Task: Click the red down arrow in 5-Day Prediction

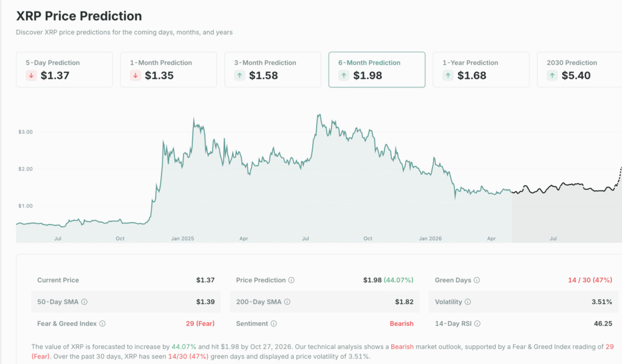Action: point(31,76)
